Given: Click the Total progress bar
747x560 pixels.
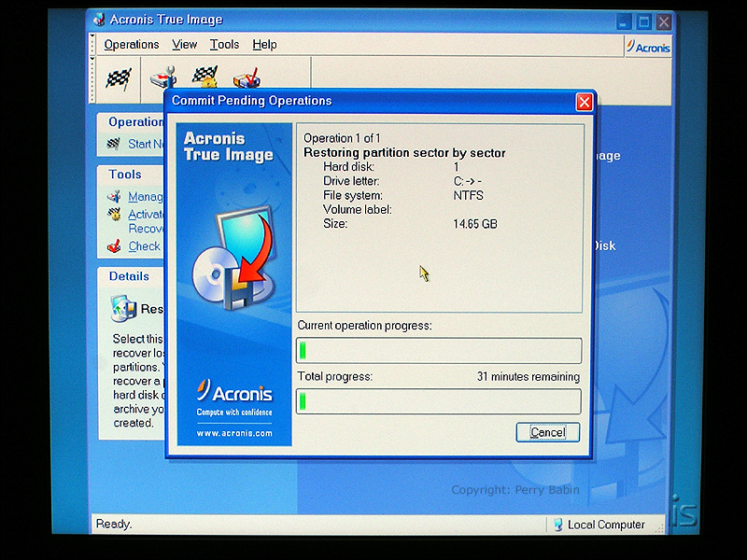Looking at the screenshot, I should coord(439,401).
